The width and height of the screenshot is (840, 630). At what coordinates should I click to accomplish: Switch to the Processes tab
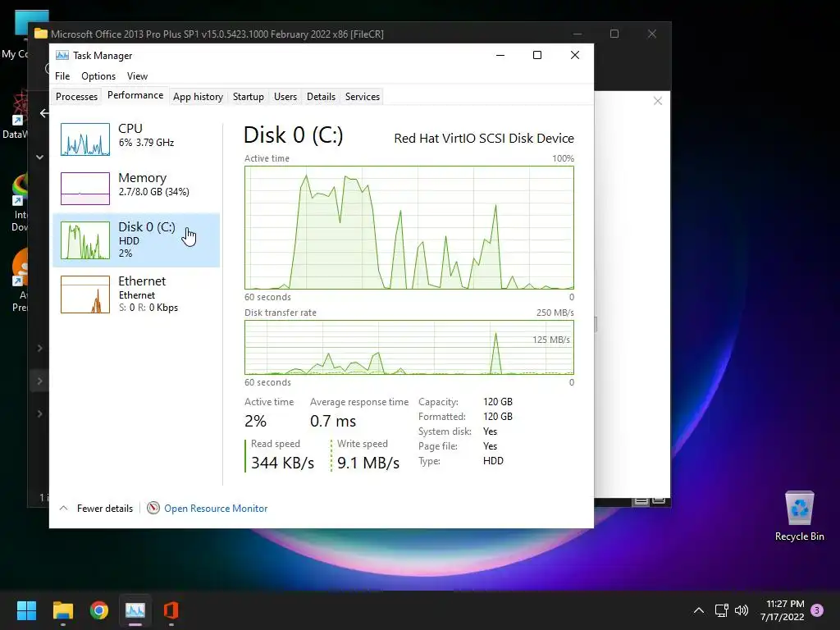point(76,97)
